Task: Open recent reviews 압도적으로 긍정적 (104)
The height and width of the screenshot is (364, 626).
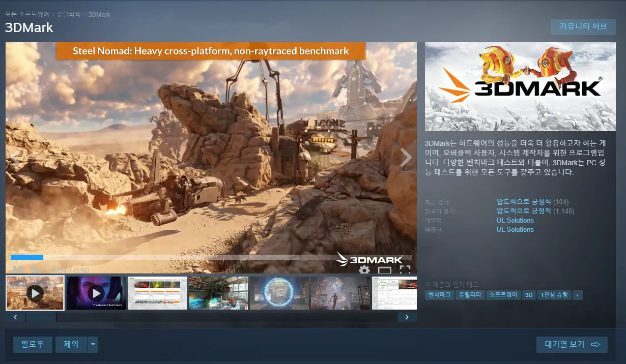Action: [533, 202]
